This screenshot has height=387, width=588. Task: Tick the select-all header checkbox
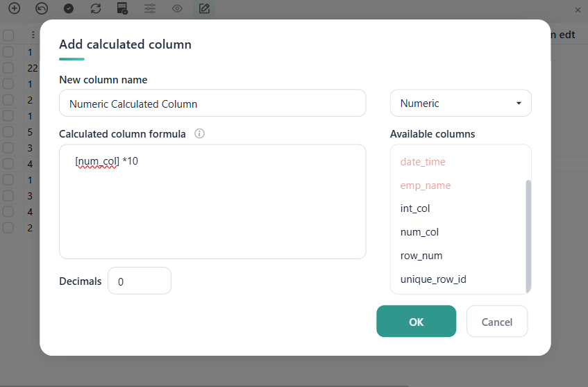coord(8,35)
